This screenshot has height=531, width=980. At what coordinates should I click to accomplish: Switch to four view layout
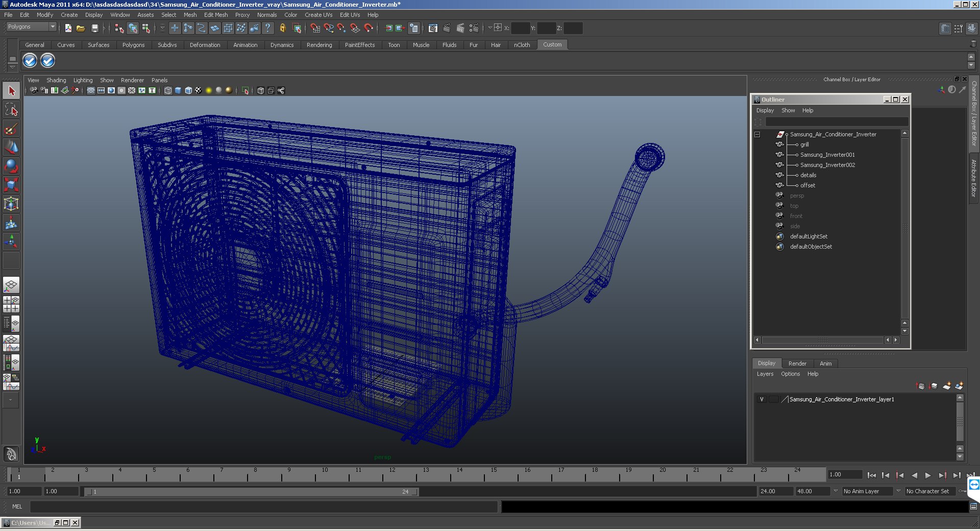[11, 304]
